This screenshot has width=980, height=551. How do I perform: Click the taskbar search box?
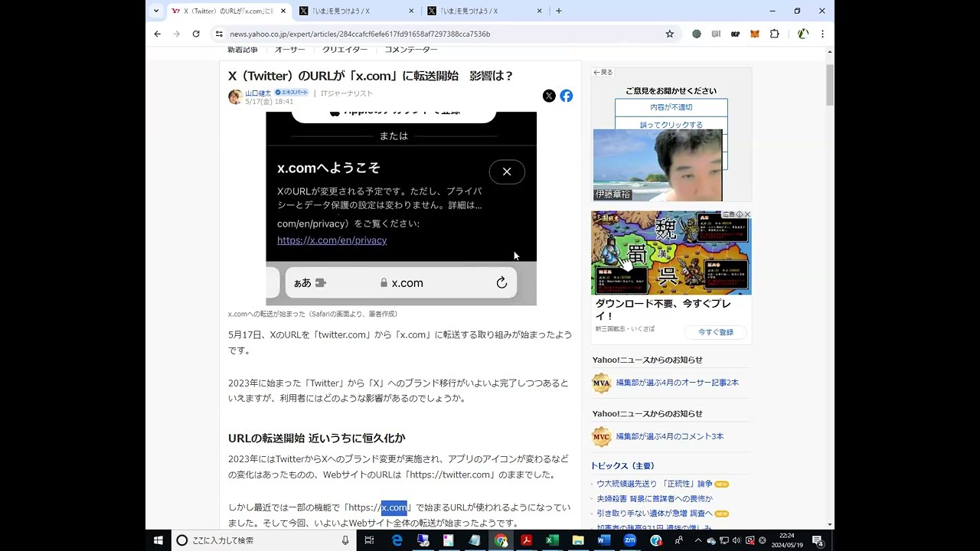264,540
